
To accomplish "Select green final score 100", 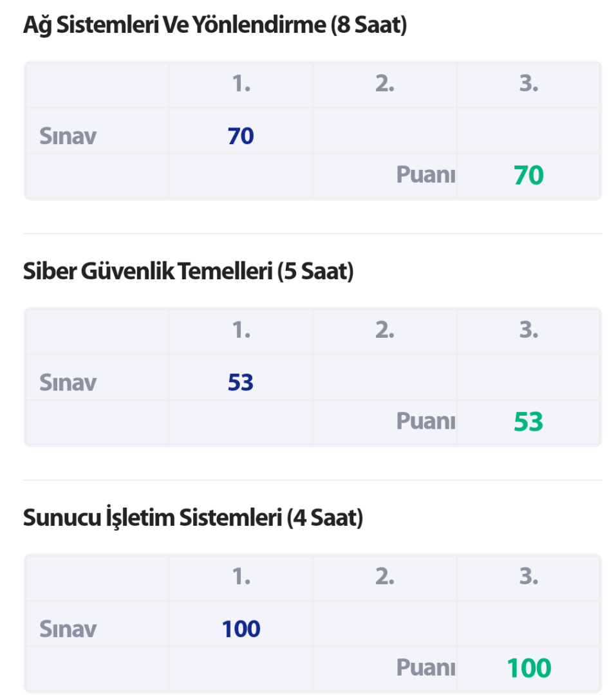I will tap(528, 669).
